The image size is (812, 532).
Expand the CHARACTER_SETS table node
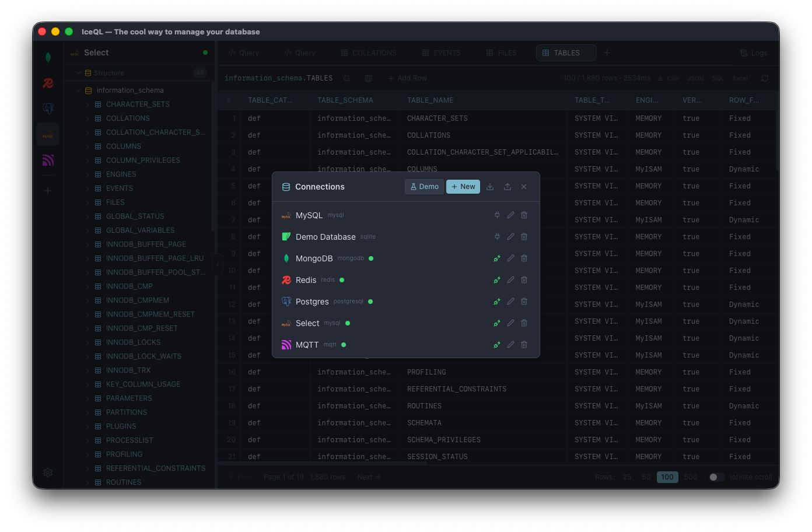tap(88, 104)
